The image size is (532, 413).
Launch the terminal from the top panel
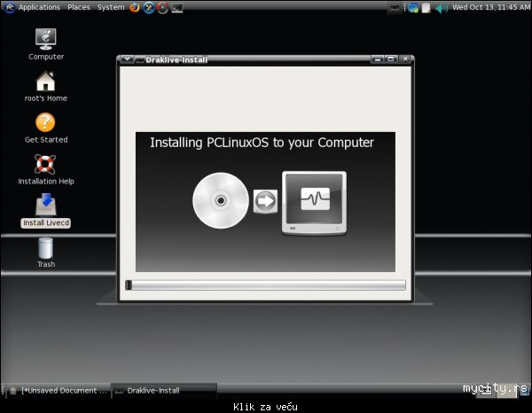(x=177, y=8)
